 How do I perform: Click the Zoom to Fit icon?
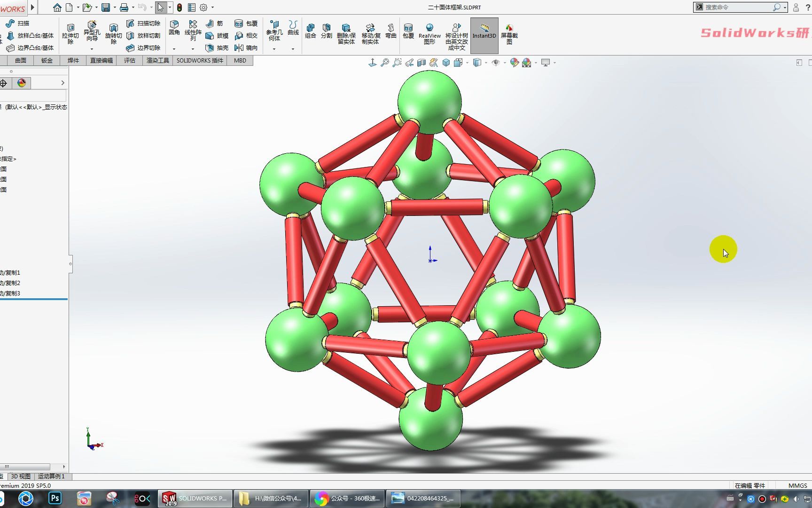tap(385, 63)
